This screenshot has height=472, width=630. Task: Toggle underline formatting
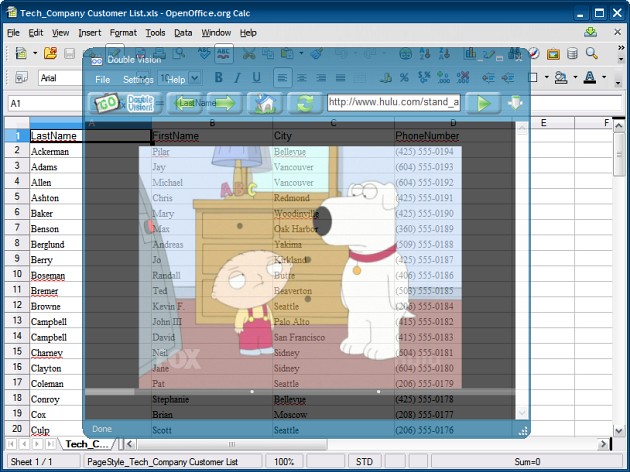click(256, 77)
